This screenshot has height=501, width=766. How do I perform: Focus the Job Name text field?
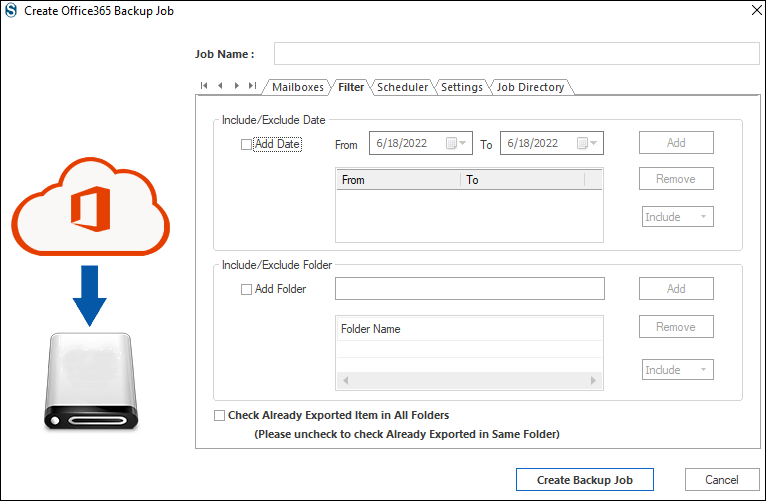(516, 54)
